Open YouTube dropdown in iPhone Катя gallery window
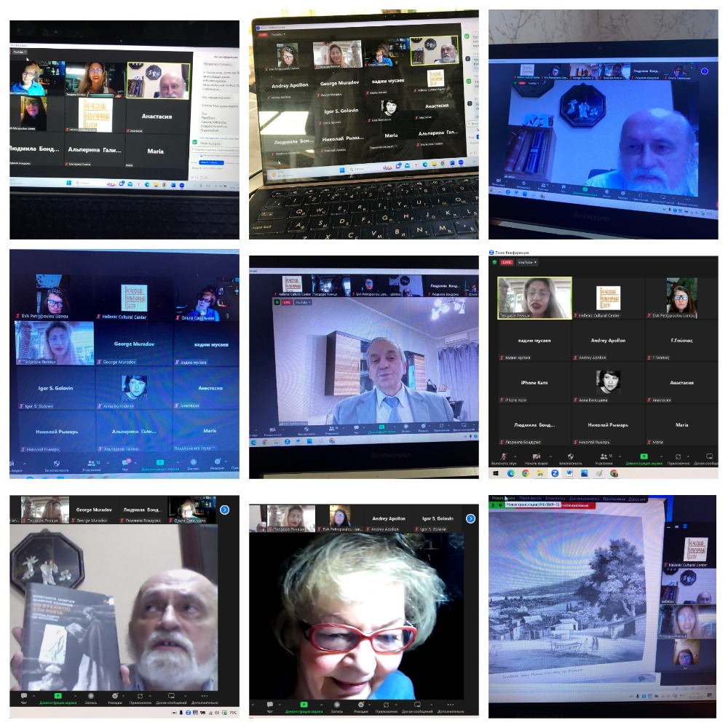The height and width of the screenshot is (728, 728). coord(527,262)
